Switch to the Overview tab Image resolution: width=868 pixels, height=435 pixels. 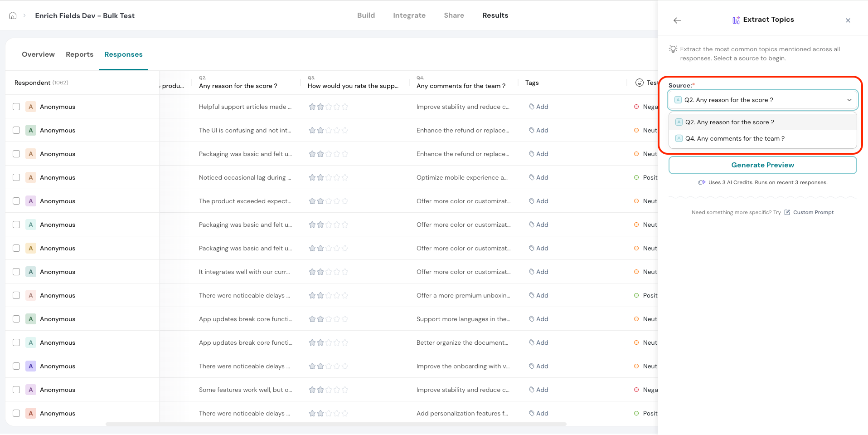[x=38, y=54]
